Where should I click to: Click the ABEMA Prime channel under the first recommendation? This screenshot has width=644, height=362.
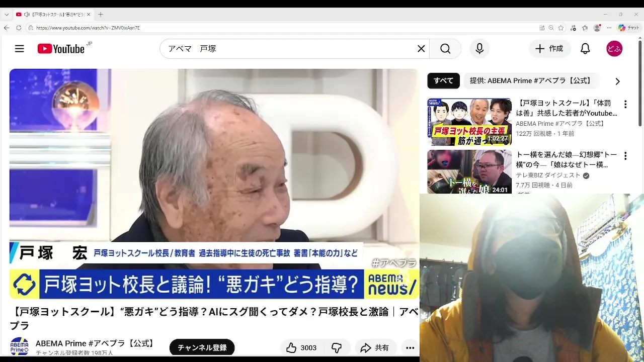tap(561, 124)
